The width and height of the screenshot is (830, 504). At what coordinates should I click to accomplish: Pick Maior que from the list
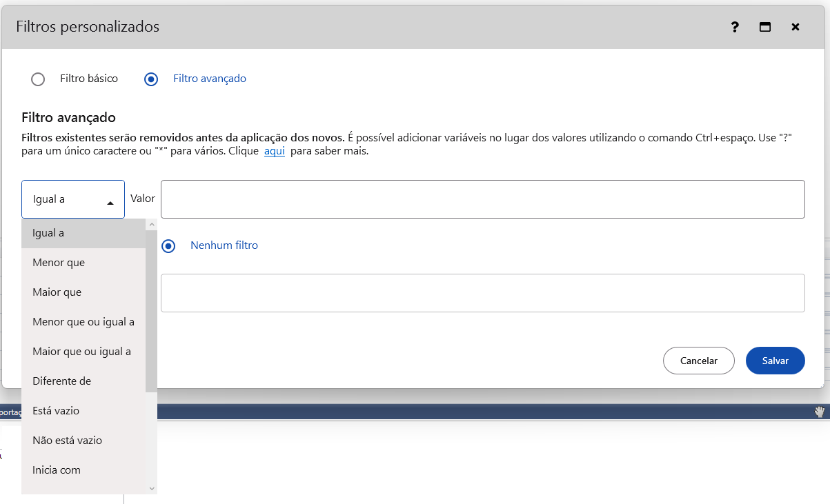click(x=57, y=292)
